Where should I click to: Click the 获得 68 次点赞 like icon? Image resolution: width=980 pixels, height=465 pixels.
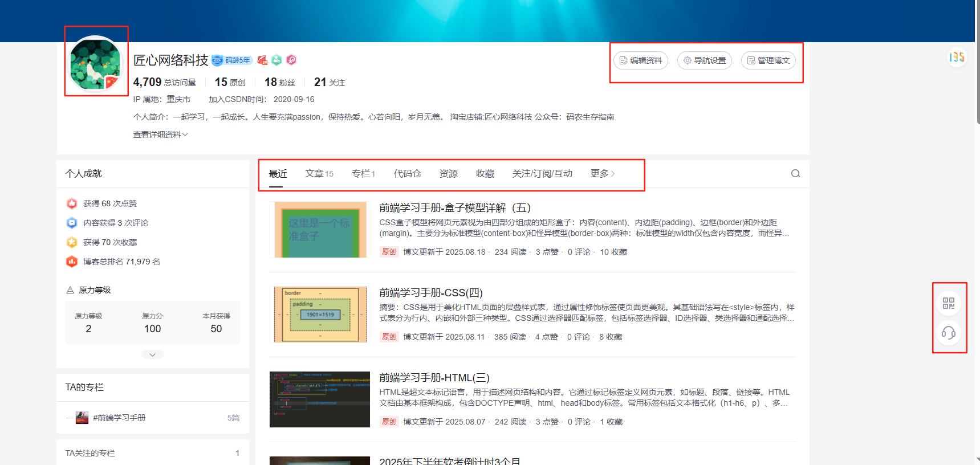coord(72,203)
